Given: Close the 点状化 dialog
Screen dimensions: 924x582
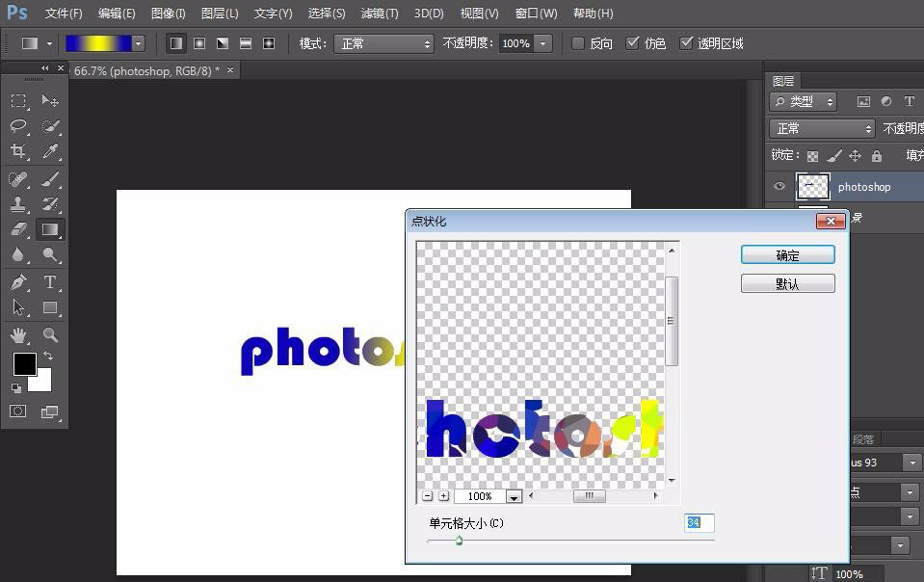Looking at the screenshot, I should [x=831, y=221].
